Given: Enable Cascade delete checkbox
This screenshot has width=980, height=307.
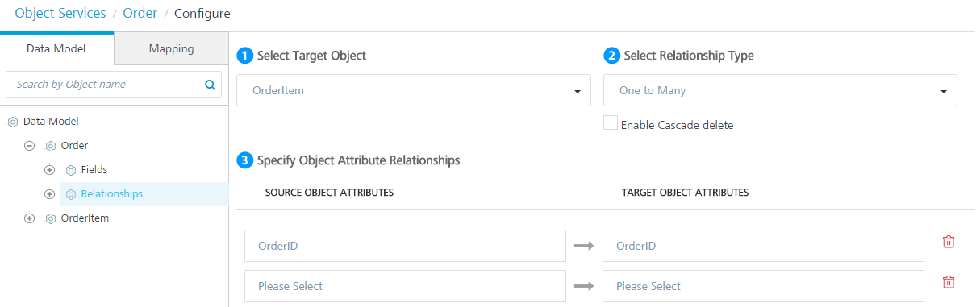Looking at the screenshot, I should [x=611, y=123].
